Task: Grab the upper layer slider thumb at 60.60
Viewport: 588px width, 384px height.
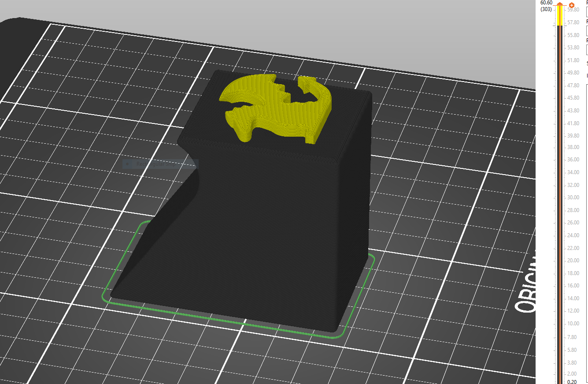Action: tap(560, 4)
